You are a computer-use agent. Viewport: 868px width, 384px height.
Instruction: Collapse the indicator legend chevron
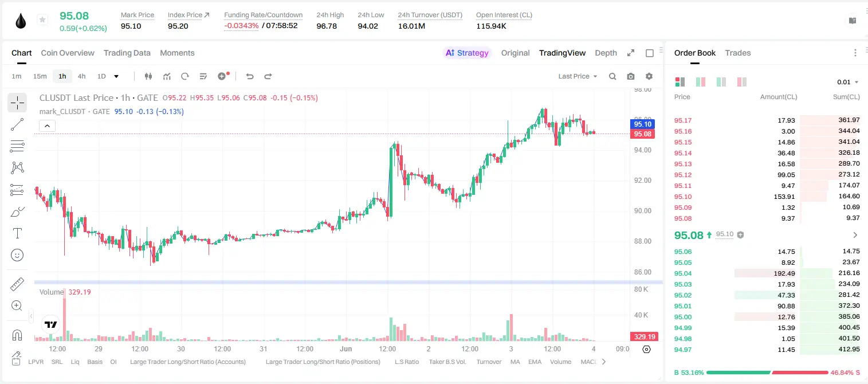pos(47,126)
